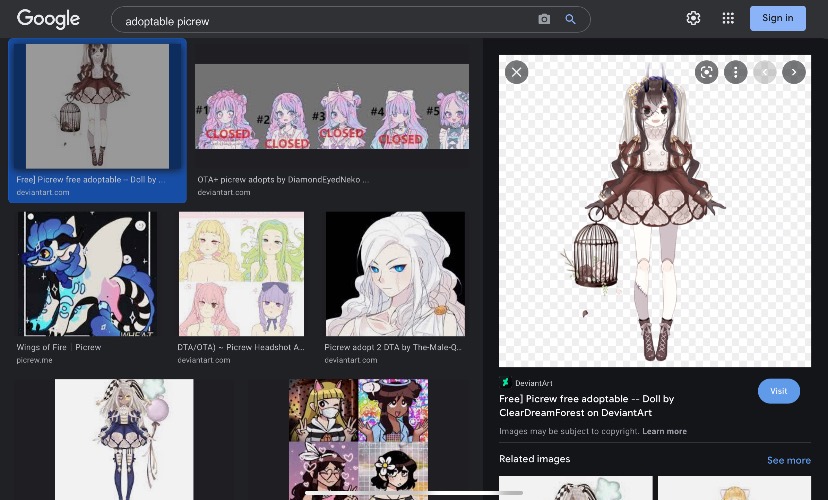Screen dimensions: 828x500
Task: Click DeviantArt favicon in preview panel
Action: tap(505, 382)
